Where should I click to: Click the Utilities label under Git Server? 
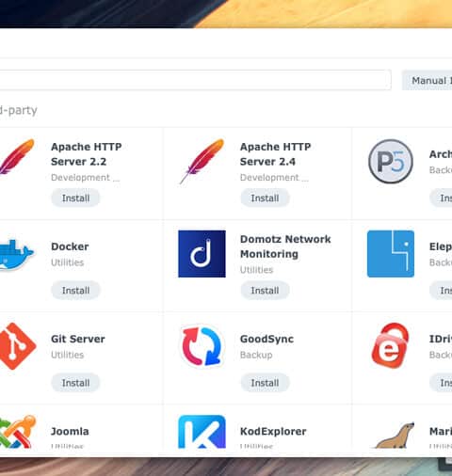click(67, 355)
